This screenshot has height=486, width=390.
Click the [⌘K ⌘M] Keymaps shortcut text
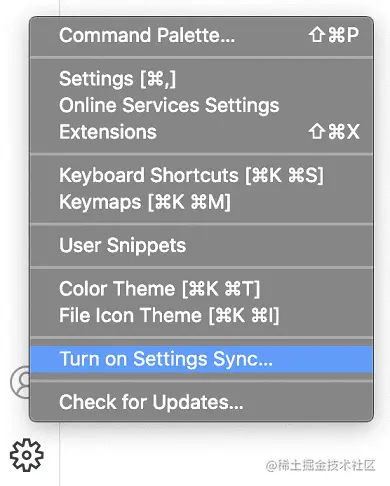pos(189,202)
